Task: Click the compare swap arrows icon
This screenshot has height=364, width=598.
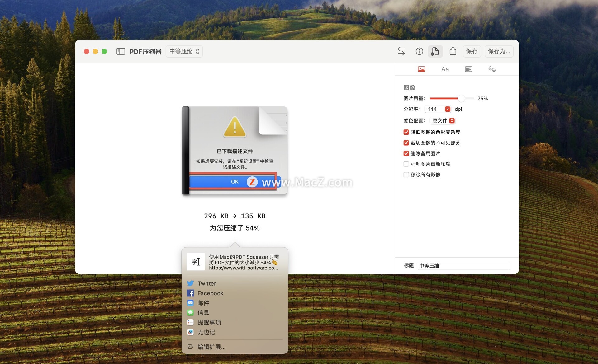Action: (401, 51)
